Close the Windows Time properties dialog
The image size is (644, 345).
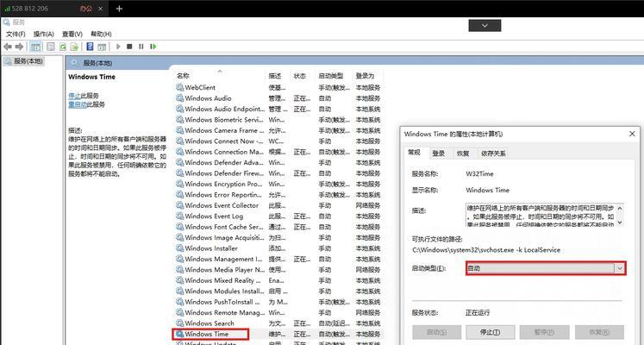632,134
